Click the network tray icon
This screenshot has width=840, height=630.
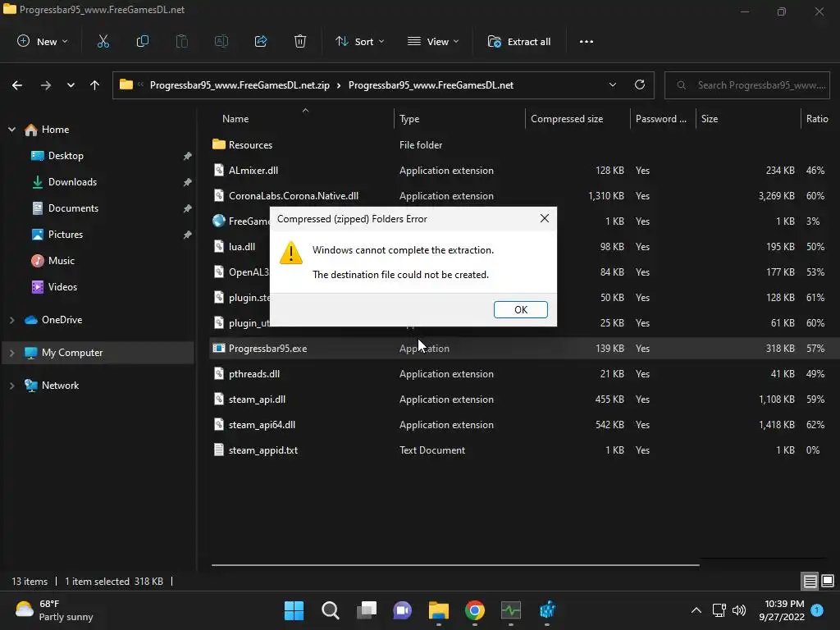coord(719,610)
